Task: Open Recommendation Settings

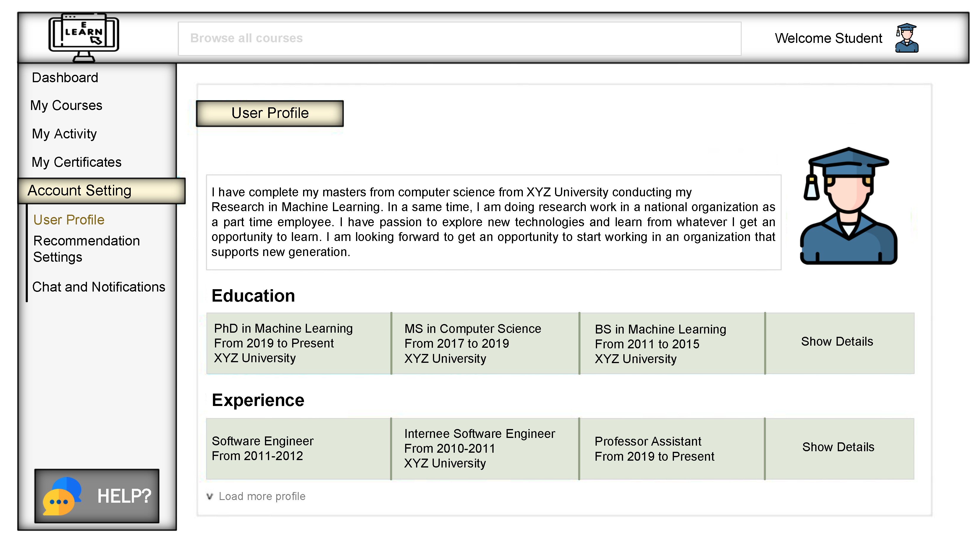Action: 86,249
